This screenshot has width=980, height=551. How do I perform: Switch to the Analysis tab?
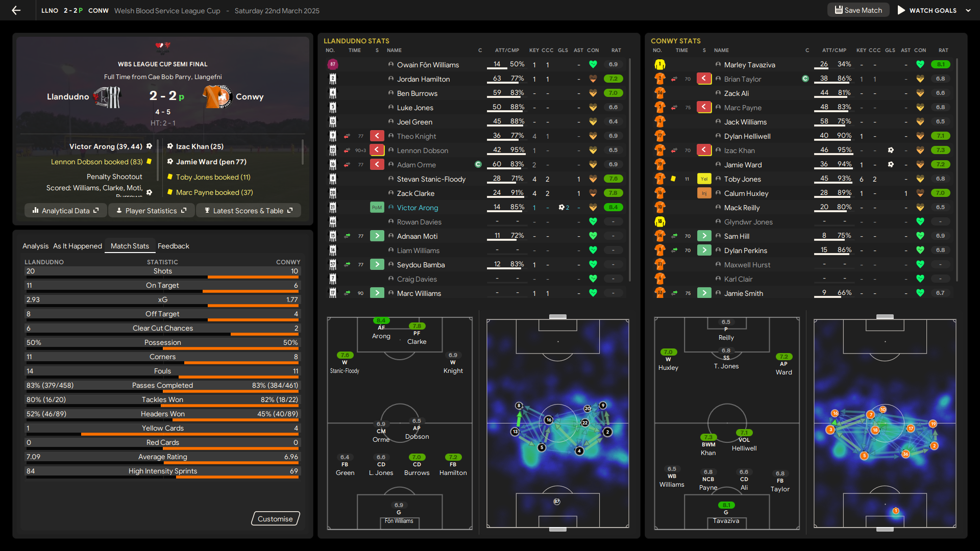pyautogui.click(x=35, y=246)
